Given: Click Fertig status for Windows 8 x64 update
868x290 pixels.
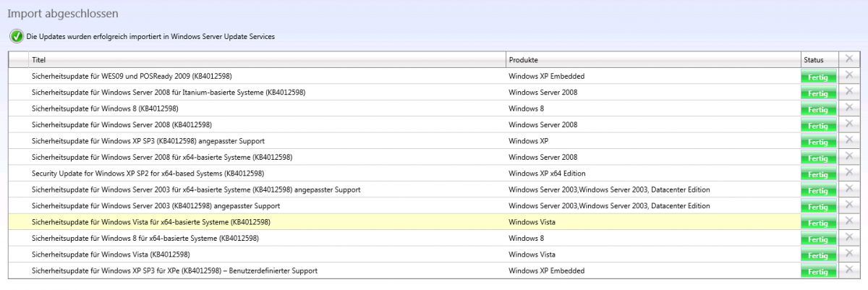Looking at the screenshot, I should pyautogui.click(x=818, y=239).
